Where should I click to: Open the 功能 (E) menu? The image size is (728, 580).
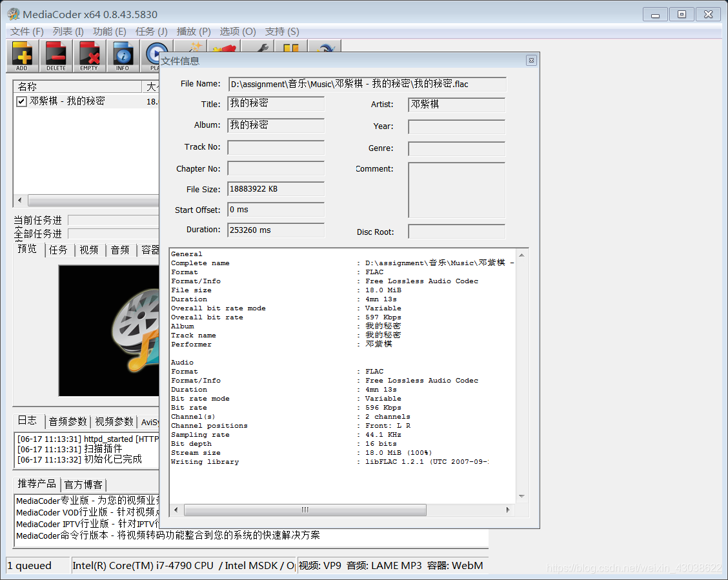coord(110,32)
